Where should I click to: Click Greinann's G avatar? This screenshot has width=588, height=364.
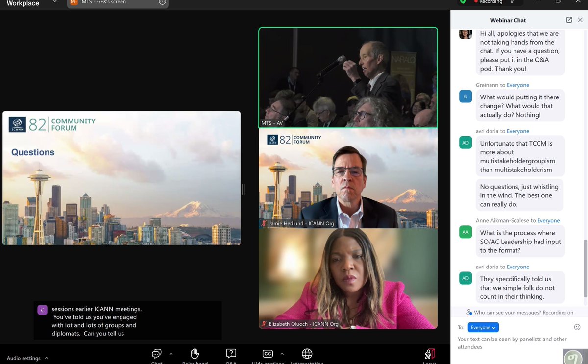pos(465,97)
